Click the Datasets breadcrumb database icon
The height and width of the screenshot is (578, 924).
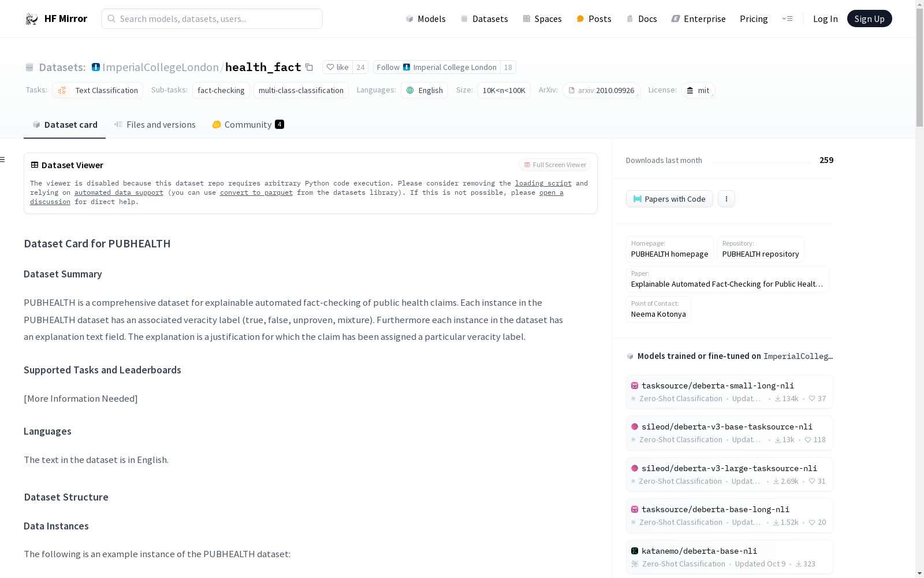pyautogui.click(x=29, y=68)
